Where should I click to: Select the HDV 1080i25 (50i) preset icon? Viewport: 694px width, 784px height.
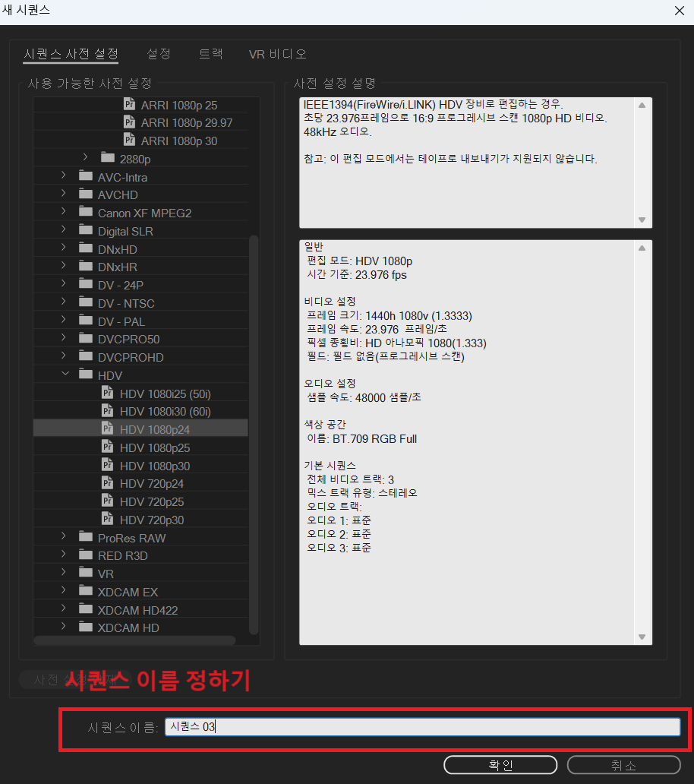[x=109, y=393]
